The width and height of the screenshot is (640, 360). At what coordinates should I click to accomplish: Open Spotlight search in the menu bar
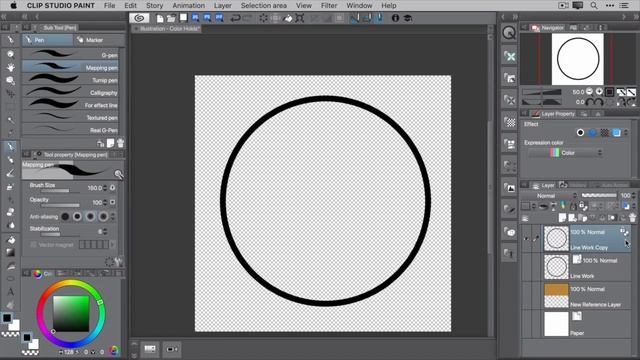[594, 6]
